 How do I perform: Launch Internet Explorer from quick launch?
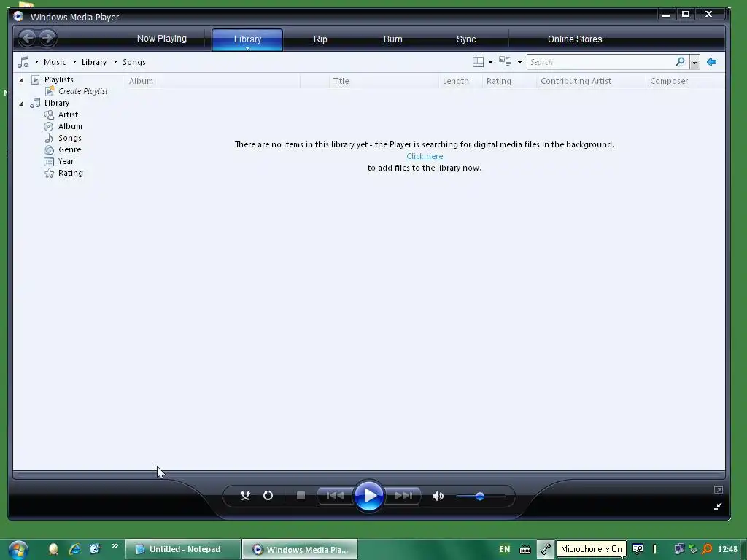coord(74,549)
